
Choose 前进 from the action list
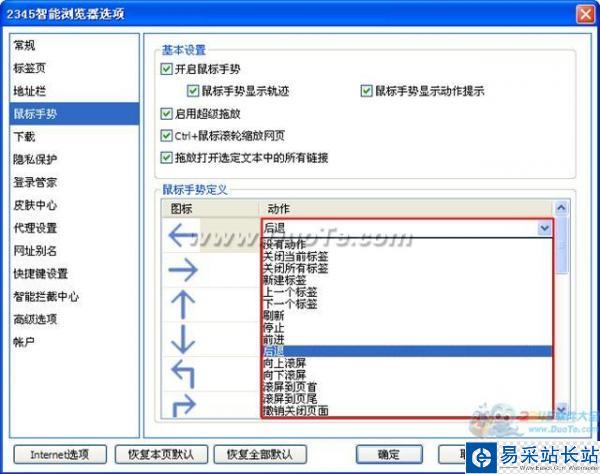tap(407, 339)
